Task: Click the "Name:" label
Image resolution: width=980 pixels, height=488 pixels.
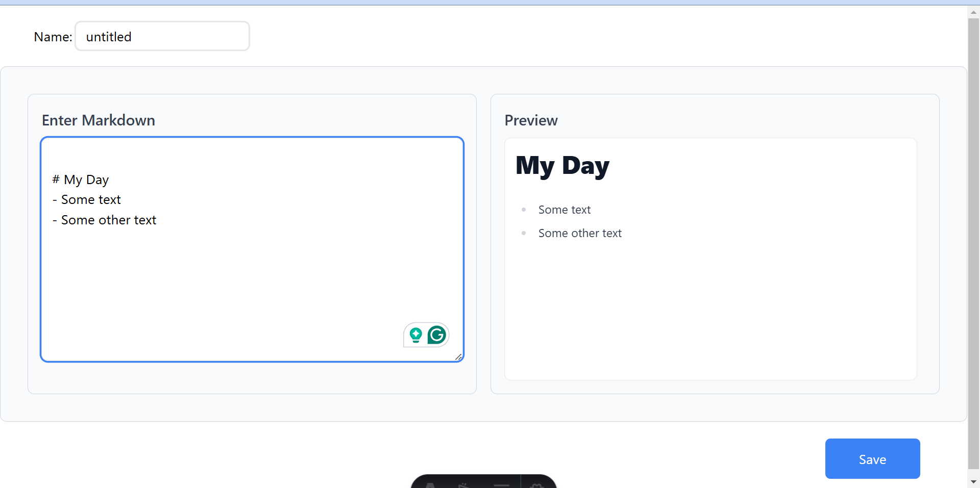Action: point(53,37)
